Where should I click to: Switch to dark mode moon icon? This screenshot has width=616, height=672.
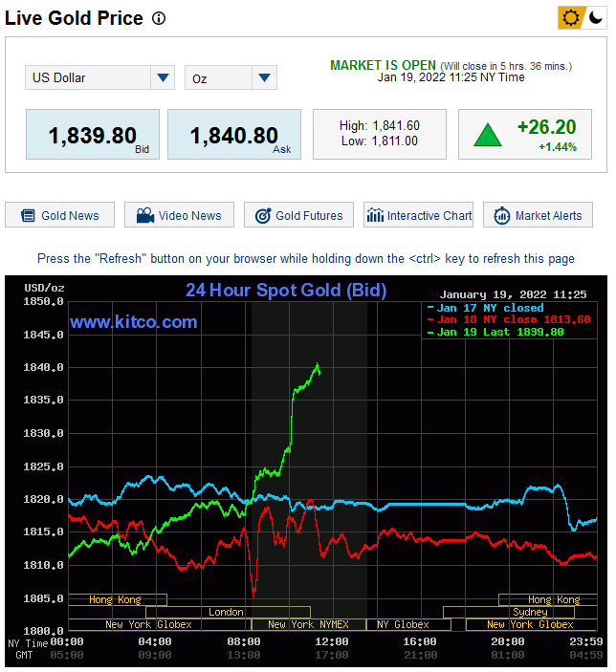[x=595, y=18]
